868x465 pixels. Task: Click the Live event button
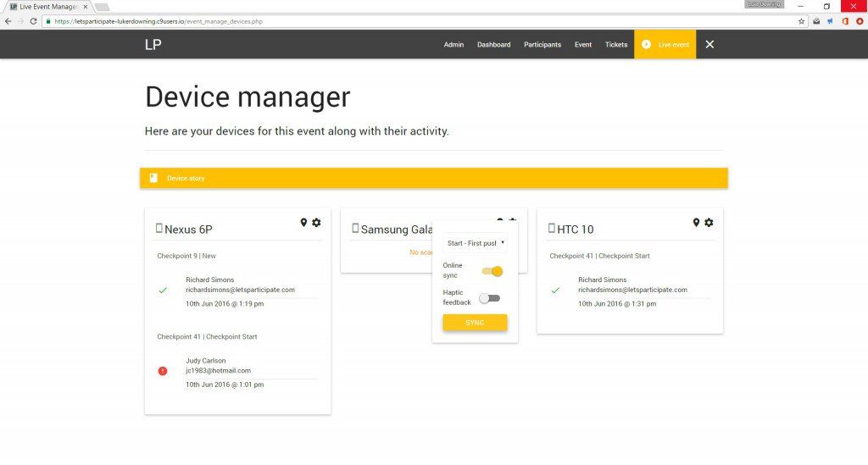point(665,44)
